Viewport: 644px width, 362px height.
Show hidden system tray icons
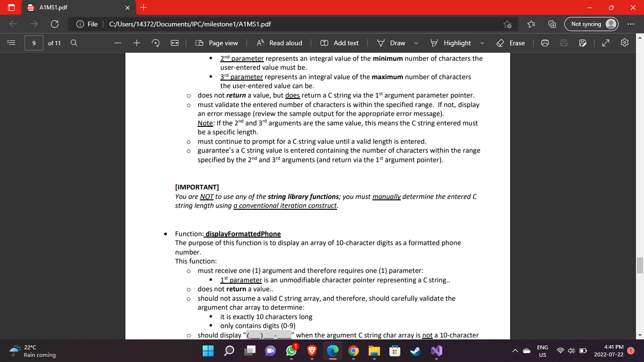pyautogui.click(x=515, y=351)
